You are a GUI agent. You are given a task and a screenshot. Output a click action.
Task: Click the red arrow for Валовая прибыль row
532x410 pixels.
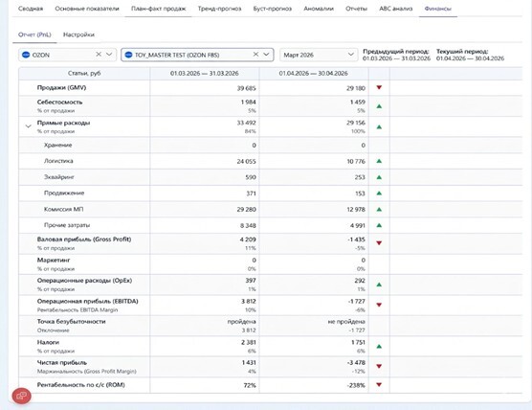click(x=379, y=243)
